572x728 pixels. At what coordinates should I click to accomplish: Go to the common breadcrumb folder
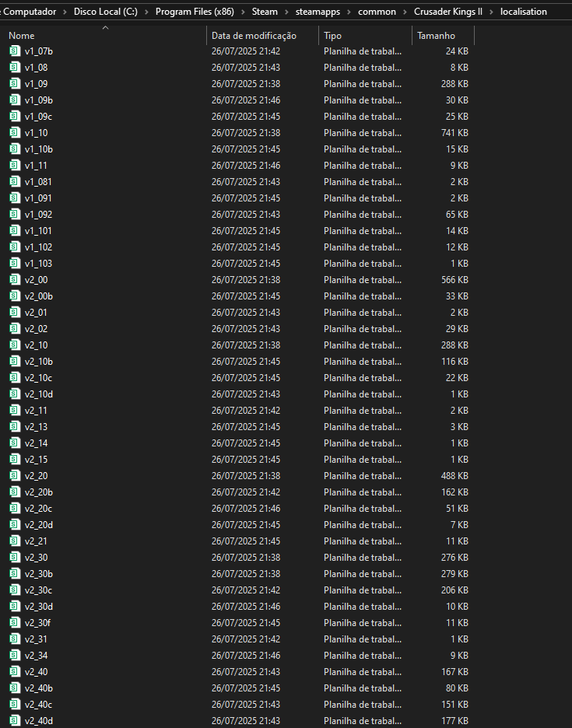(377, 12)
